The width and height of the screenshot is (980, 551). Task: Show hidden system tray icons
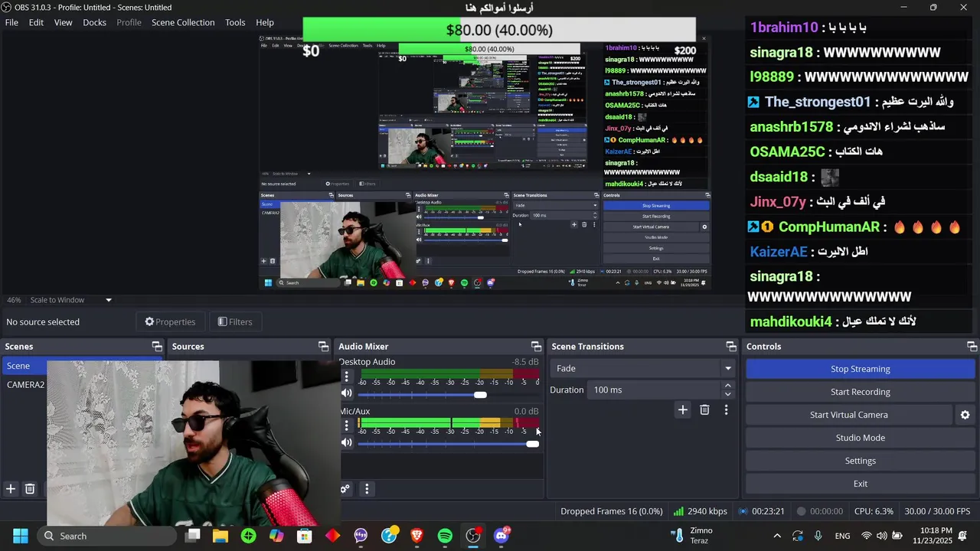777,536
